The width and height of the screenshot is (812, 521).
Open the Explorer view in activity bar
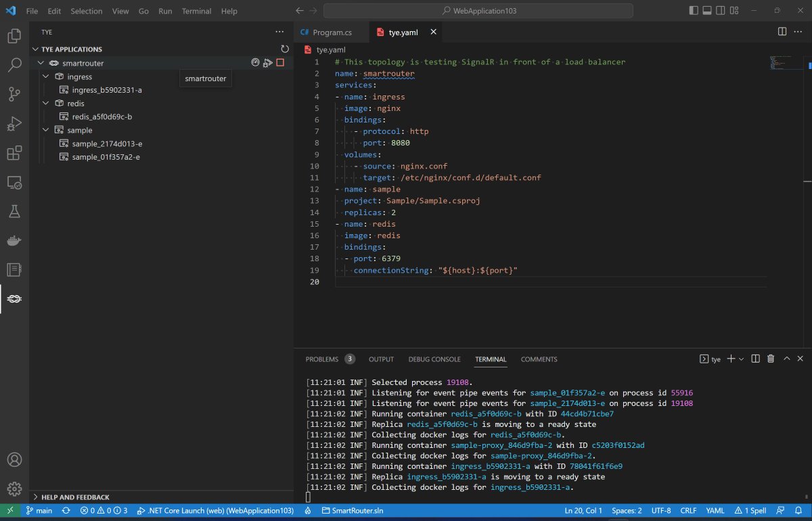(14, 36)
